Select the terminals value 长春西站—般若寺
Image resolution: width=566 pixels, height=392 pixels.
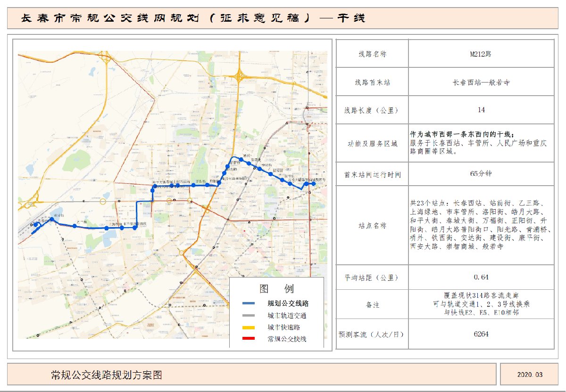coord(481,82)
